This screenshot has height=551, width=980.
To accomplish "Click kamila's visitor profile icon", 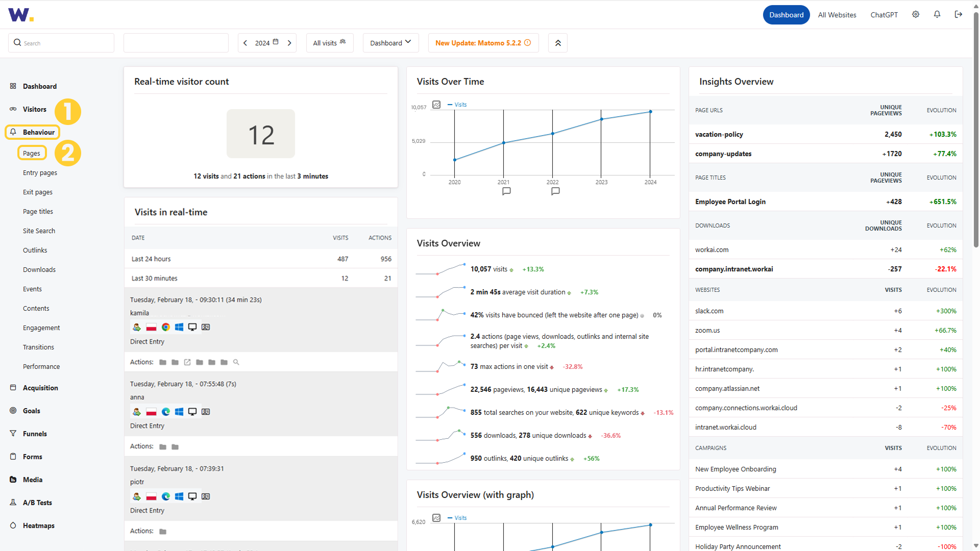I will tap(137, 327).
